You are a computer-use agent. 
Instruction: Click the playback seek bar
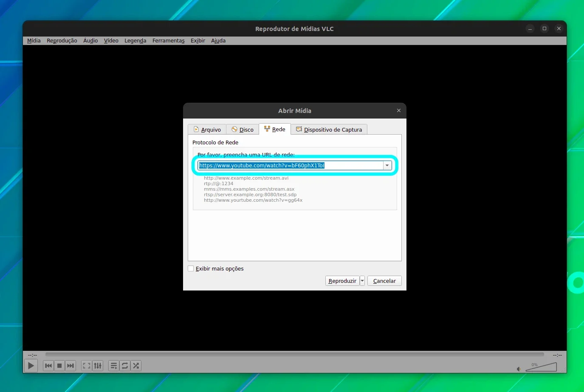[x=294, y=354]
